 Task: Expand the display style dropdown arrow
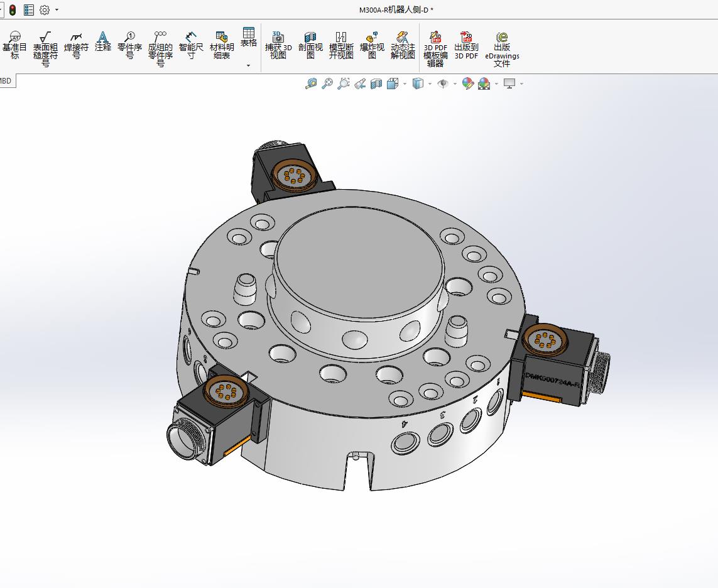pos(430,84)
